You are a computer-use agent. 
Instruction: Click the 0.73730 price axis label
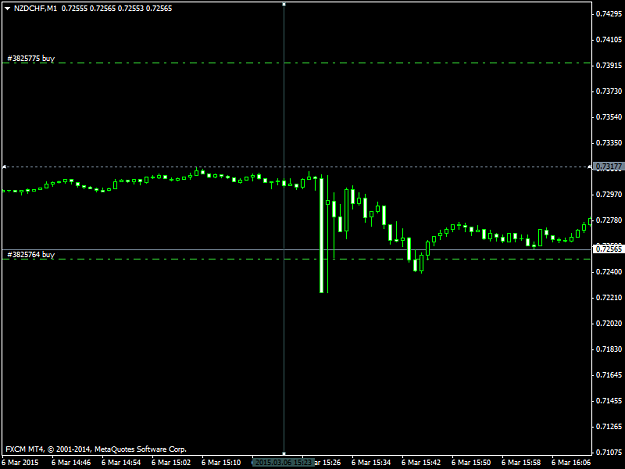[x=609, y=91]
